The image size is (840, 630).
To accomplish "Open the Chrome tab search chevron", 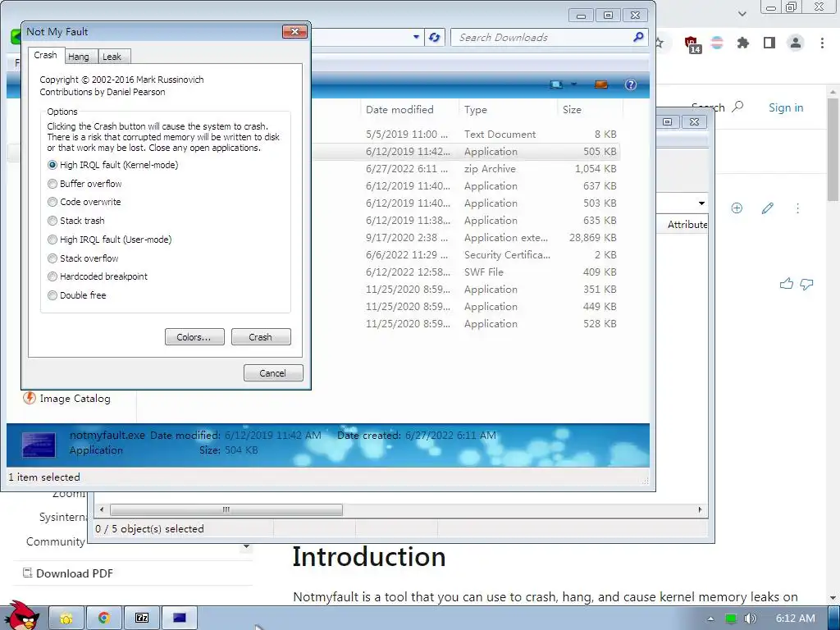I will pos(742,13).
